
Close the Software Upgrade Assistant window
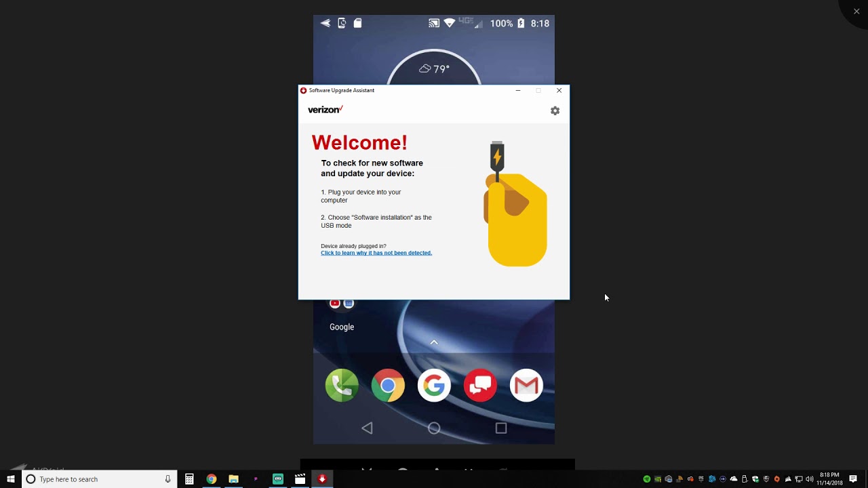(559, 90)
